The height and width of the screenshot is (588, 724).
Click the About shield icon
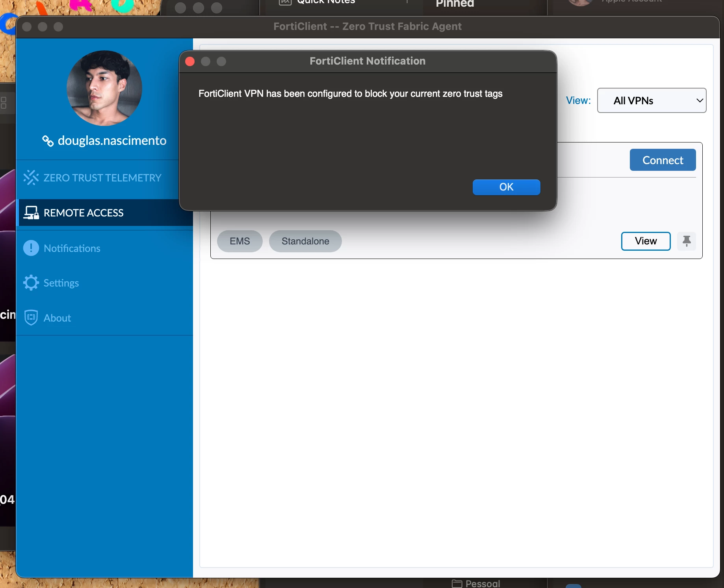[31, 318]
